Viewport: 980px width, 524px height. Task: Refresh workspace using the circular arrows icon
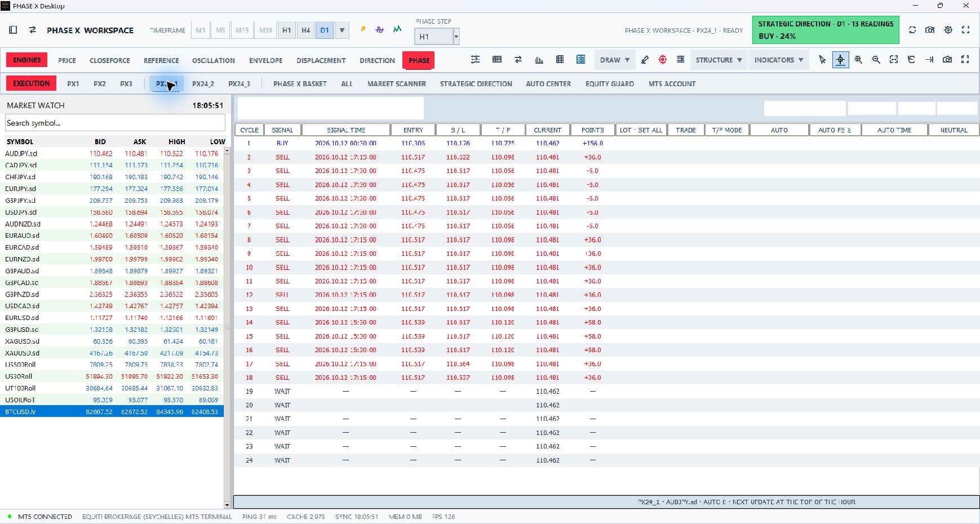(x=912, y=30)
